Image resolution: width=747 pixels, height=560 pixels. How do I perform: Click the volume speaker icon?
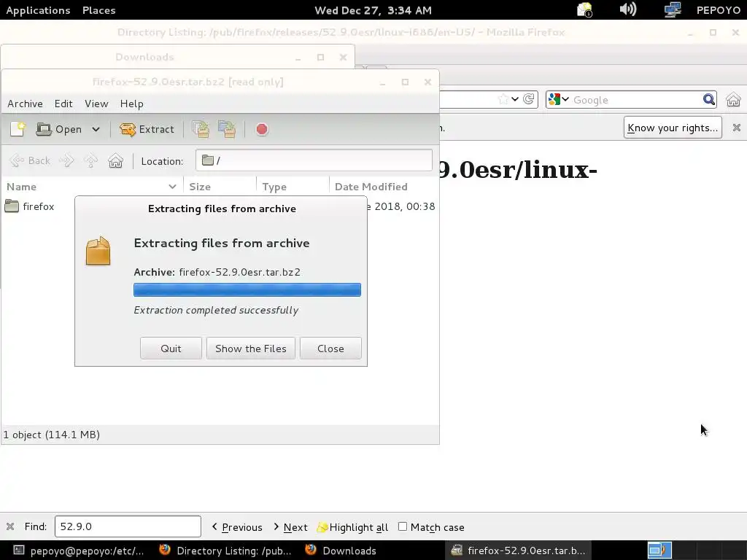[628, 9]
